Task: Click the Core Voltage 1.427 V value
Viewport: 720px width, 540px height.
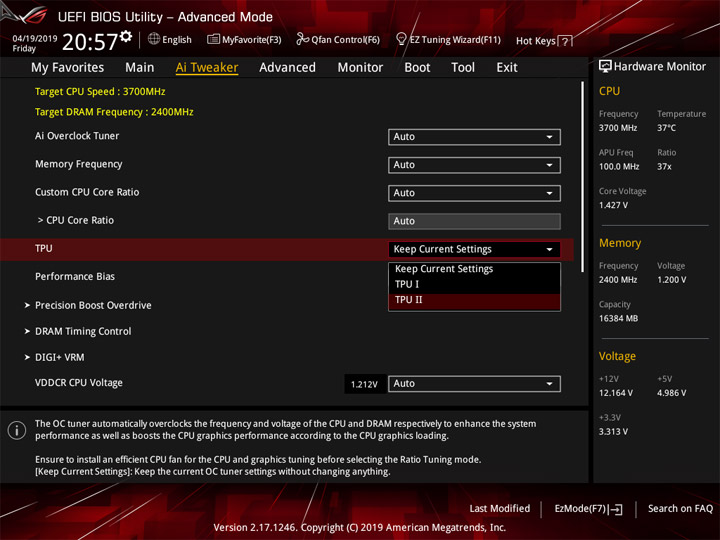Action: tap(613, 205)
